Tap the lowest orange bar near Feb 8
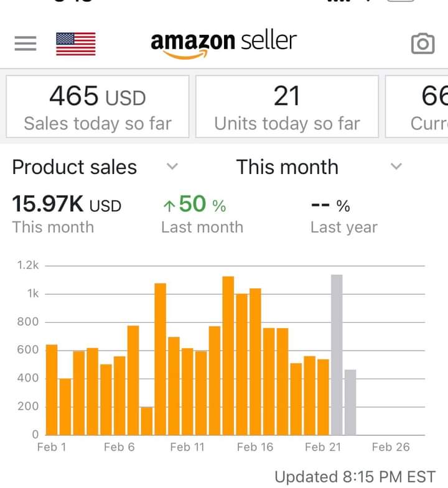This screenshot has height=488, width=448. (147, 421)
